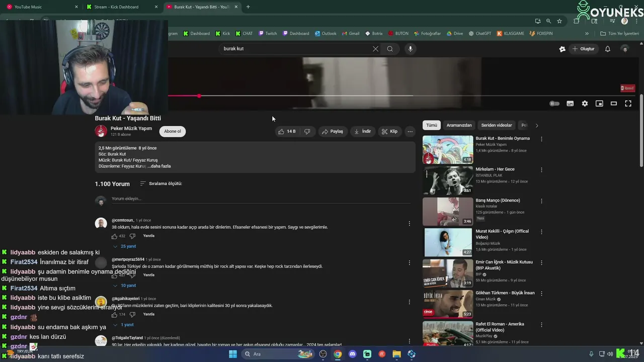The width and height of the screenshot is (644, 362).
Task: Open File Explorer from the taskbar
Action: click(396, 354)
